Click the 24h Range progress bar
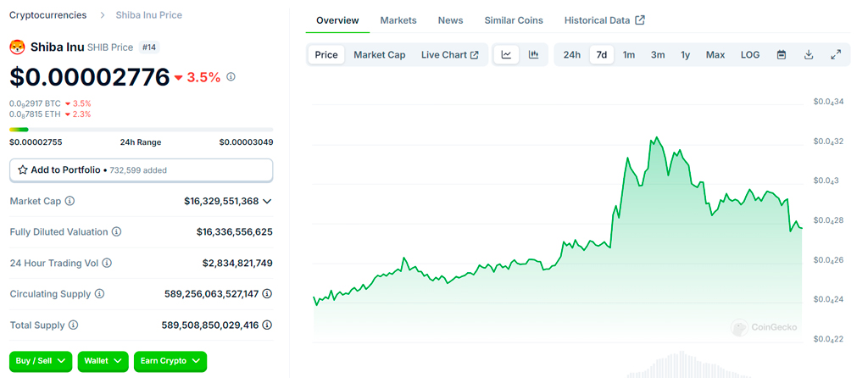The height and width of the screenshot is (378, 868). point(142,130)
